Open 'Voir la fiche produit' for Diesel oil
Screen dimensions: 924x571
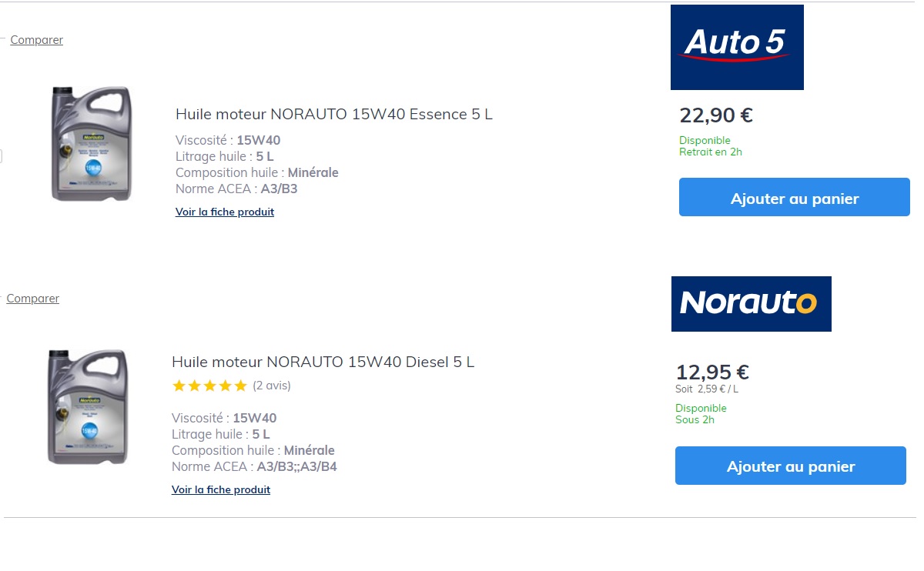pos(221,489)
